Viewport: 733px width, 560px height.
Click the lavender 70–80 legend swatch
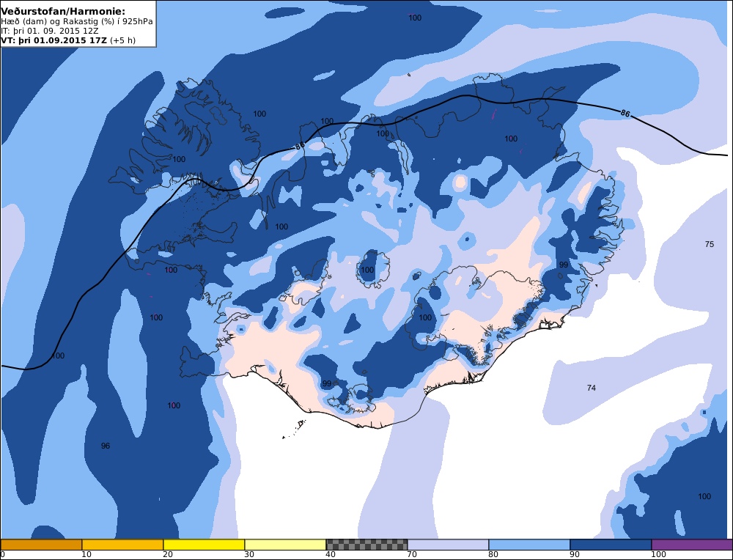tap(448, 545)
